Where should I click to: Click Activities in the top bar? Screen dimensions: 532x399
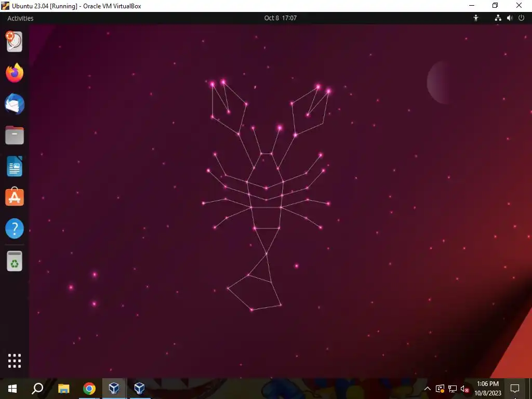coord(20,18)
